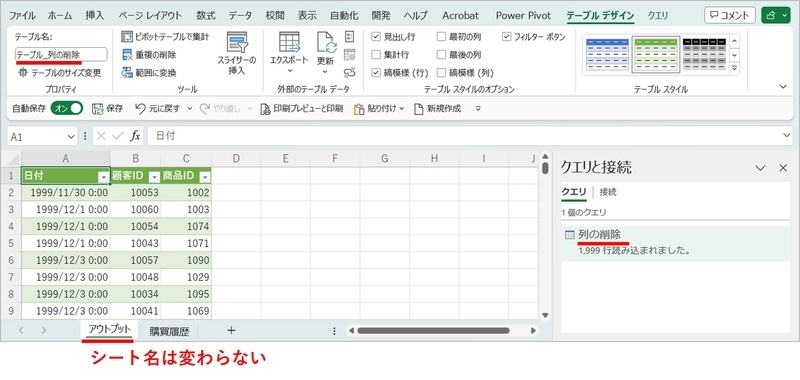Click next sheet navigation arrow
Viewport: 800px width, 380px height.
[44, 331]
